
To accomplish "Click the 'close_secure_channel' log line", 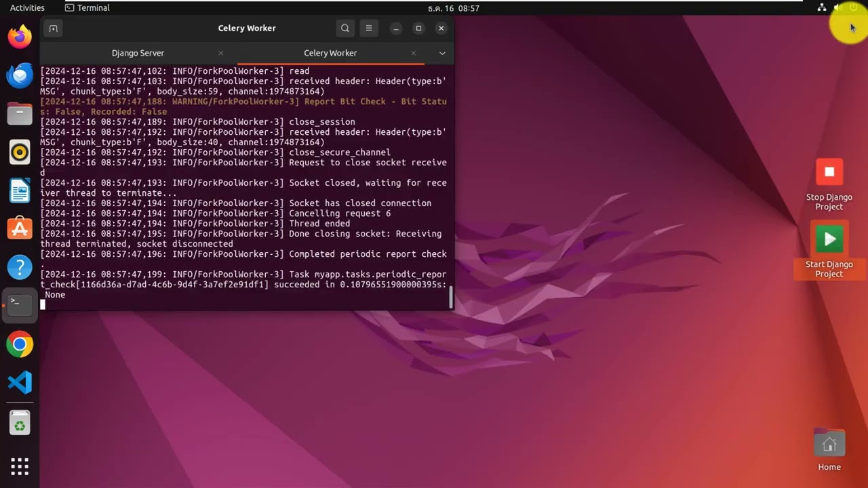I will [x=216, y=152].
